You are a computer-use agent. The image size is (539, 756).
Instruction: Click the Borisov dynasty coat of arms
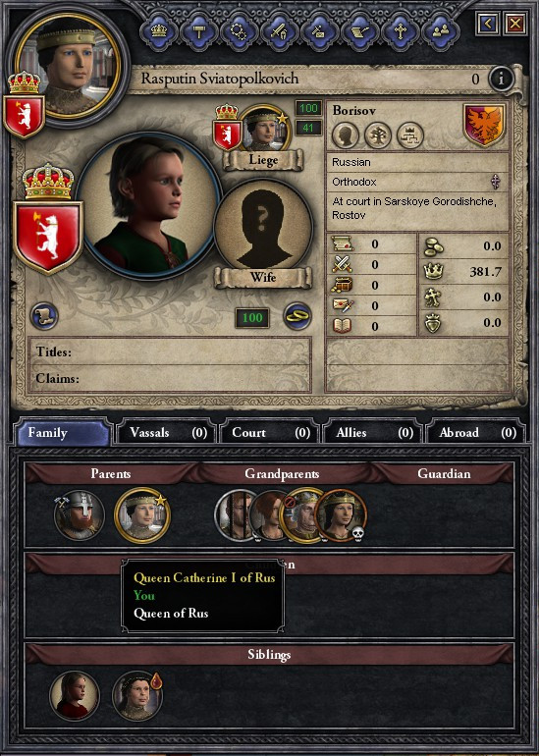[x=485, y=125]
